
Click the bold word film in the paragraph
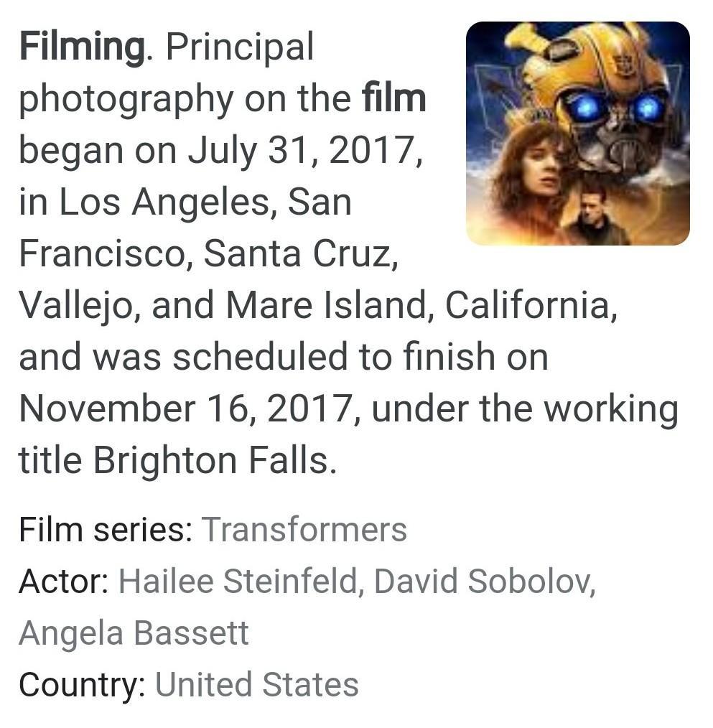click(394, 98)
